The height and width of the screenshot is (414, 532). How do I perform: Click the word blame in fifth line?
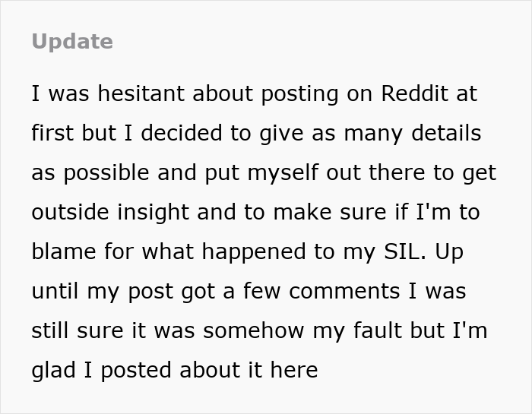pyautogui.click(x=63, y=251)
